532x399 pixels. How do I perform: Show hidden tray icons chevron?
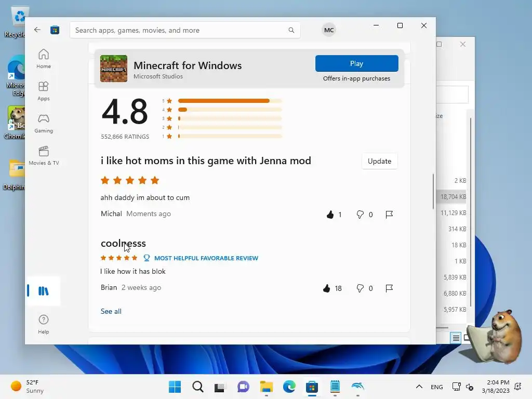(x=419, y=387)
